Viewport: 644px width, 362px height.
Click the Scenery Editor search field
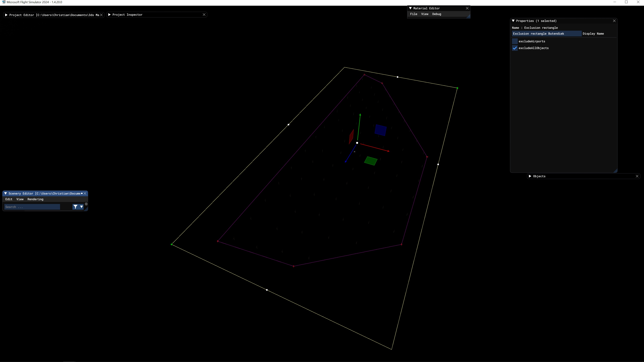32,207
